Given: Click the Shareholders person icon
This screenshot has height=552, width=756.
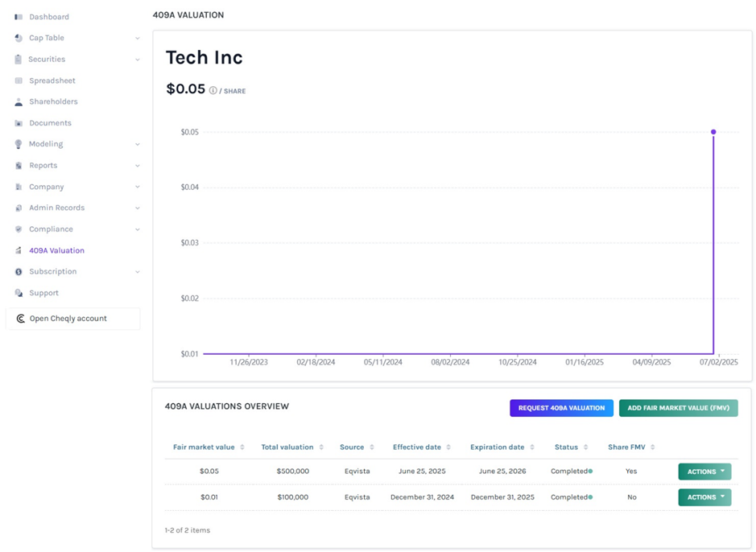Looking at the screenshot, I should tap(19, 102).
